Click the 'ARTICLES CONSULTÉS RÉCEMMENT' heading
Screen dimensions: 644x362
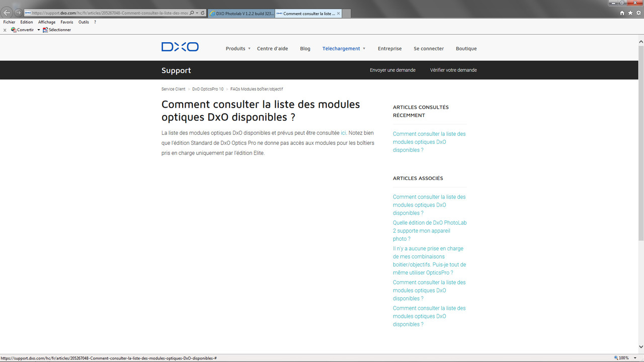coord(421,111)
